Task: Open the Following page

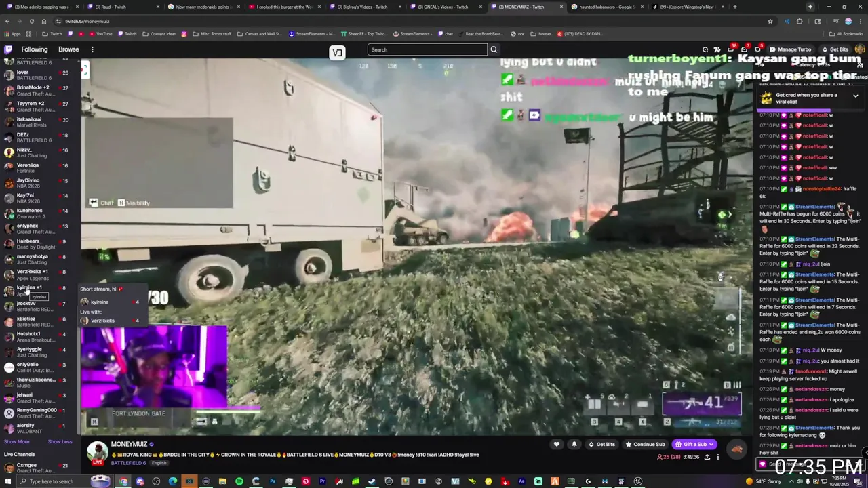Action: [x=35, y=49]
